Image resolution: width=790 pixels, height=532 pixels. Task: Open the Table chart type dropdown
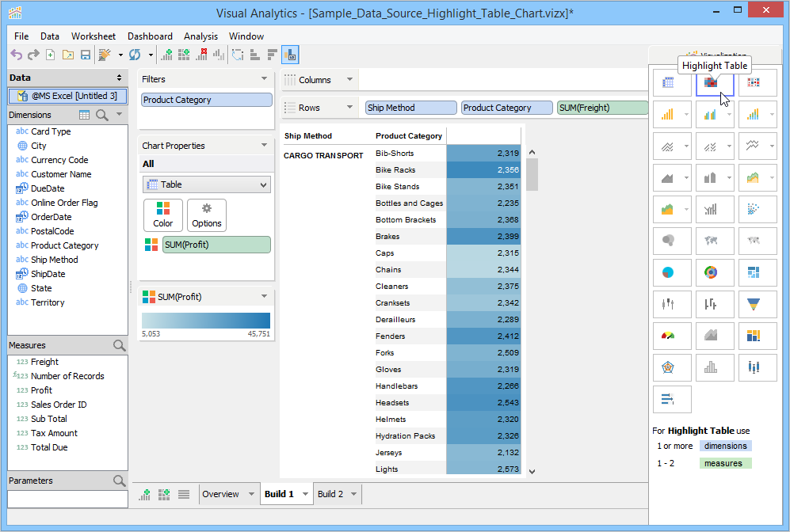click(206, 184)
